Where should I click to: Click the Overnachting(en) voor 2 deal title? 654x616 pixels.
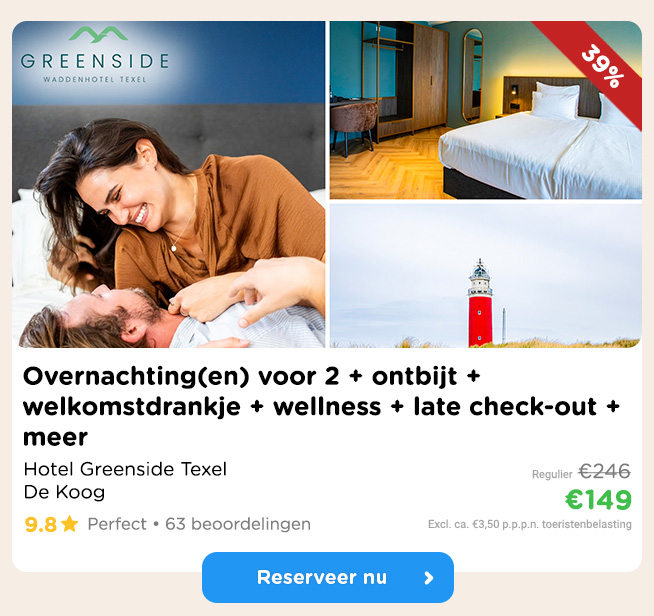[321, 407]
